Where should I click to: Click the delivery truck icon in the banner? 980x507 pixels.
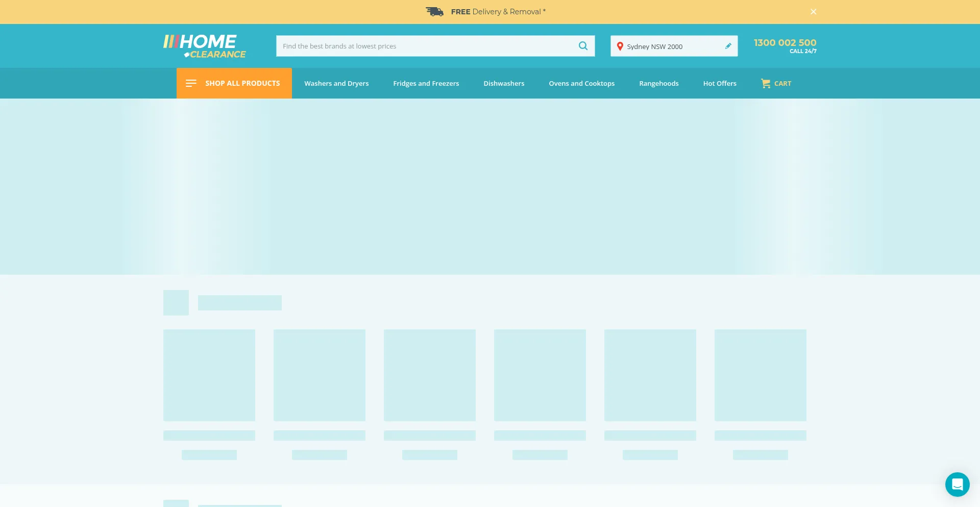[434, 12]
